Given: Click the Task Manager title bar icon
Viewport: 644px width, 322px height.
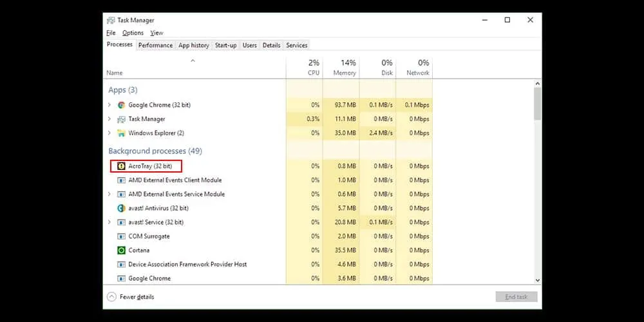Looking at the screenshot, I should (x=111, y=20).
